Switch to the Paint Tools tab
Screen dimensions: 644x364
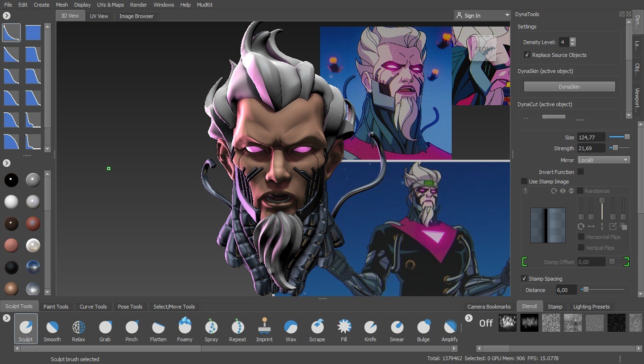(x=56, y=307)
